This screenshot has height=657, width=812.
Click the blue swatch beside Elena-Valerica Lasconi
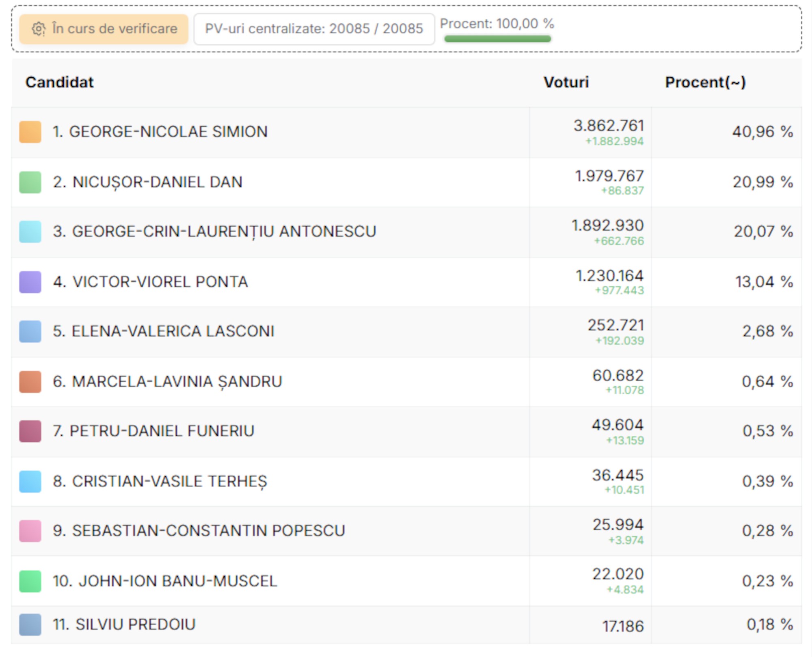pos(30,331)
